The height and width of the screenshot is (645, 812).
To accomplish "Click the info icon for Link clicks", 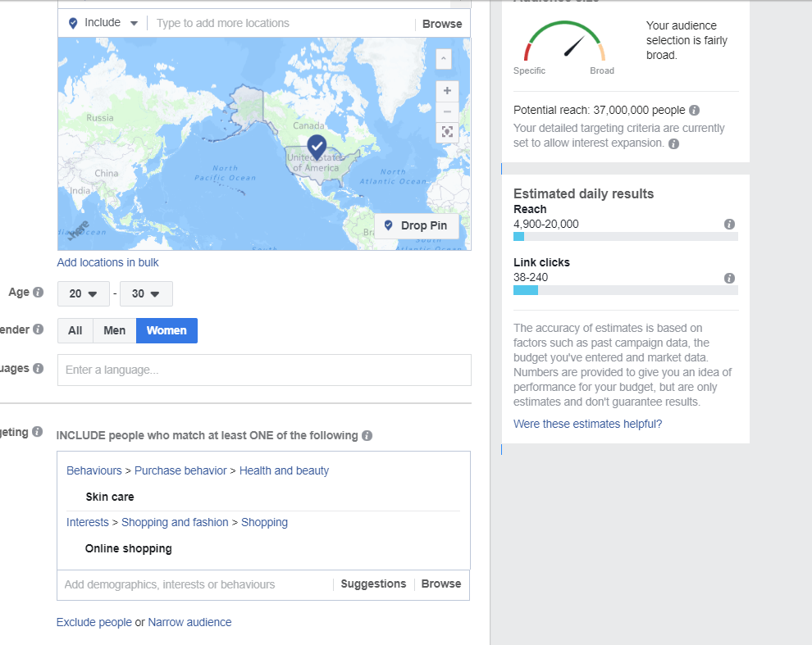I will pos(729,278).
